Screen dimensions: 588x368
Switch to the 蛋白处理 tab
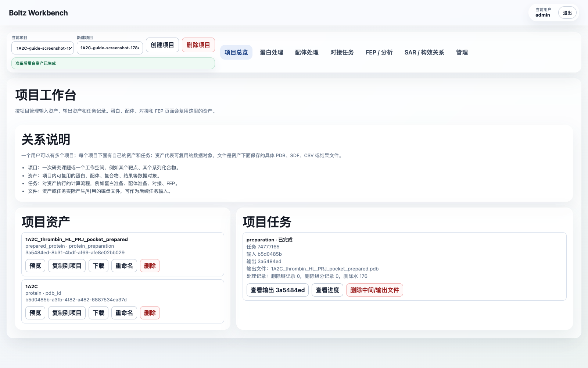coord(272,52)
